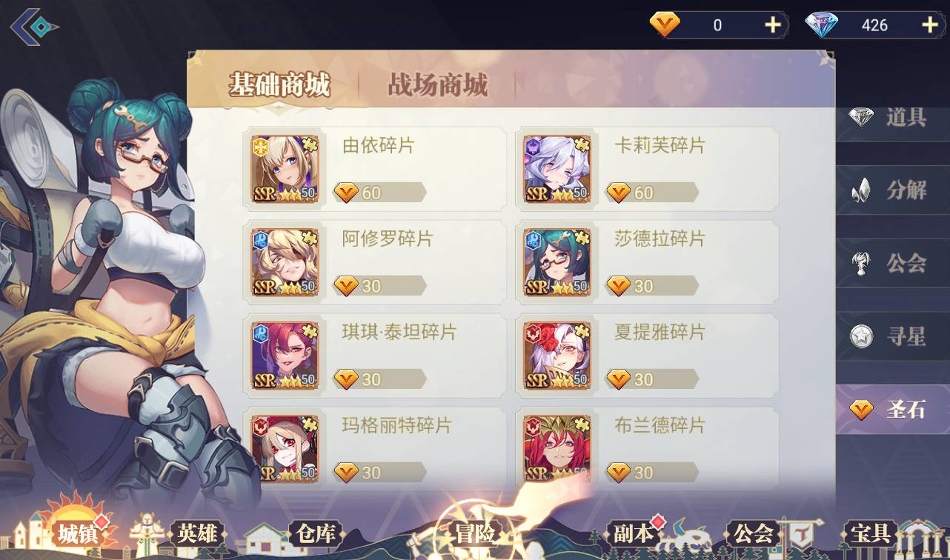The width and height of the screenshot is (950, 560).
Task: Add diamonds with the plus beside 426
Action: (930, 25)
